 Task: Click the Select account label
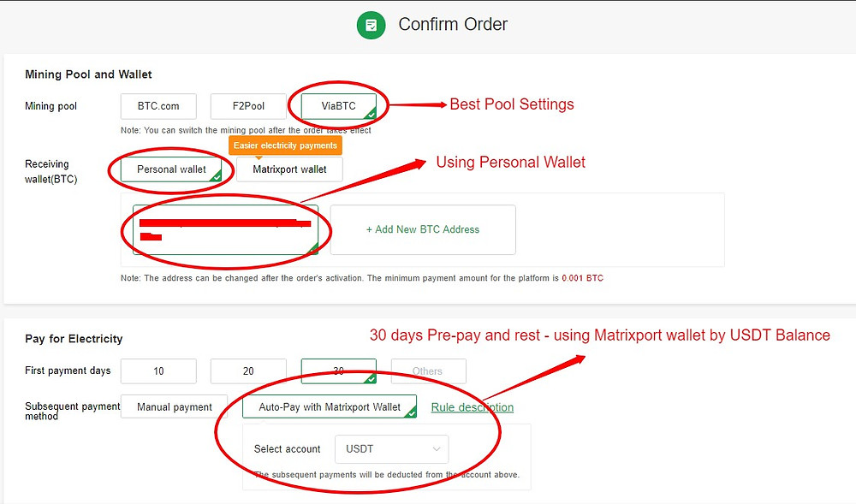coord(287,449)
